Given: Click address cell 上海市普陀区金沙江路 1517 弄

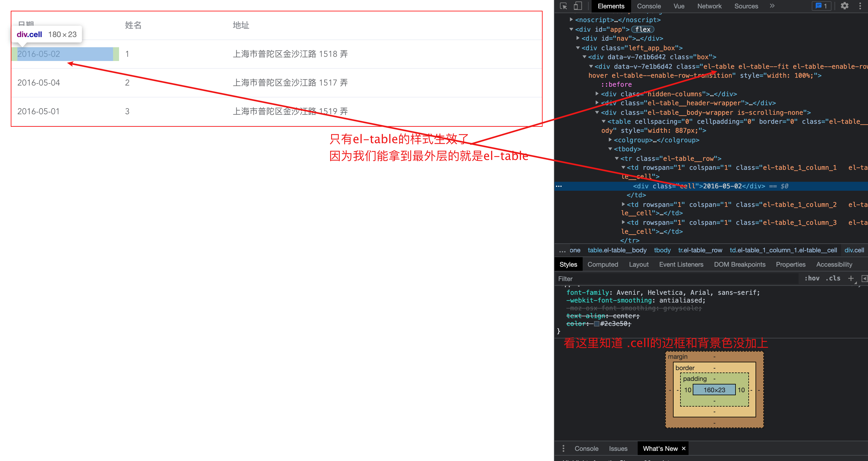Looking at the screenshot, I should point(290,83).
